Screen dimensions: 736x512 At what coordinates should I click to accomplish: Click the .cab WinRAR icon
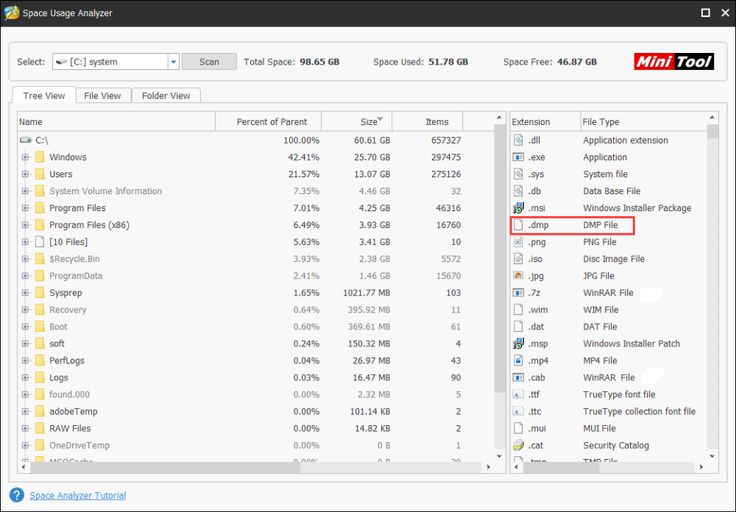(518, 377)
